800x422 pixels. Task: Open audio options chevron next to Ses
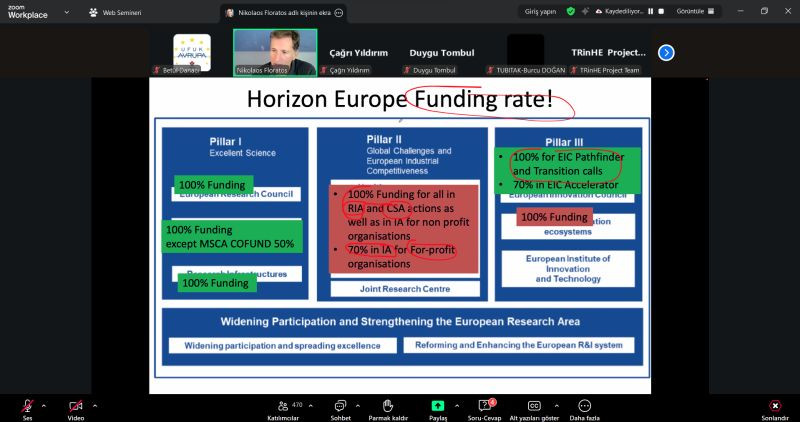pos(43,406)
